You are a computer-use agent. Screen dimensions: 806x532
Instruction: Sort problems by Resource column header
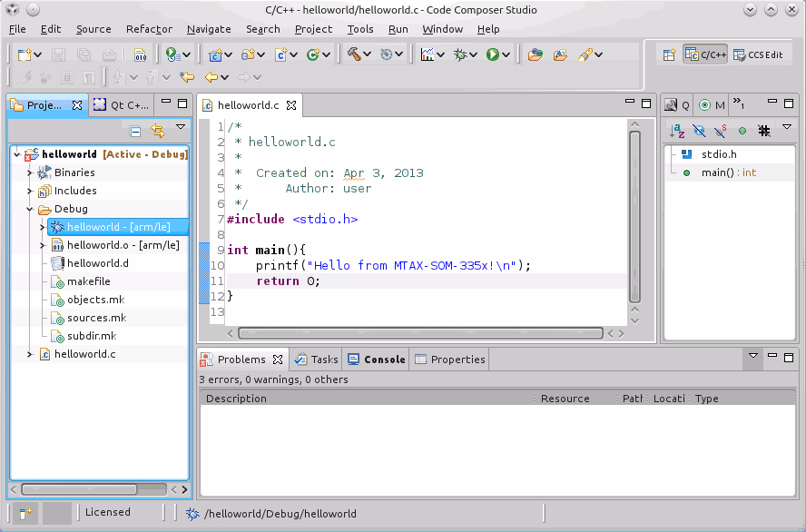(x=575, y=399)
